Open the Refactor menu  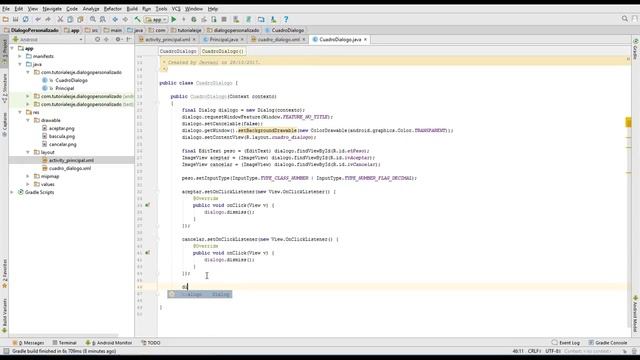click(x=112, y=9)
